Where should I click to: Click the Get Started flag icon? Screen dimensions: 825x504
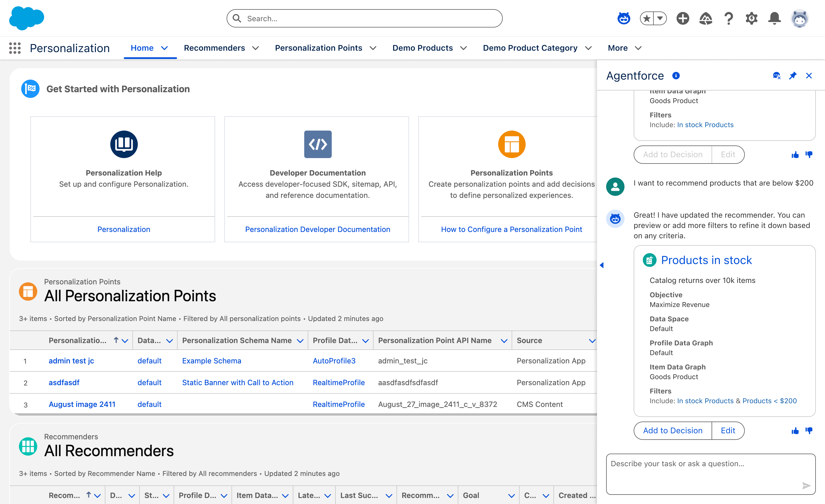click(30, 89)
